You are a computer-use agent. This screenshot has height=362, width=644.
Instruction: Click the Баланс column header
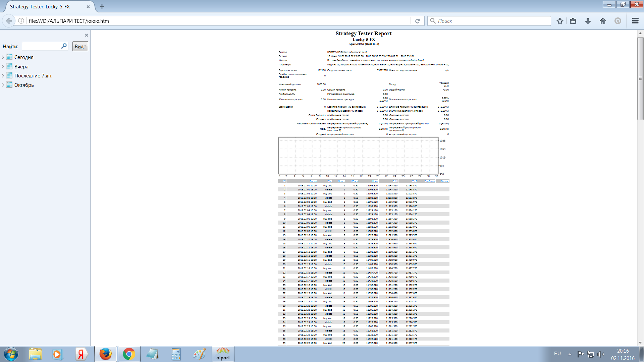(445, 181)
